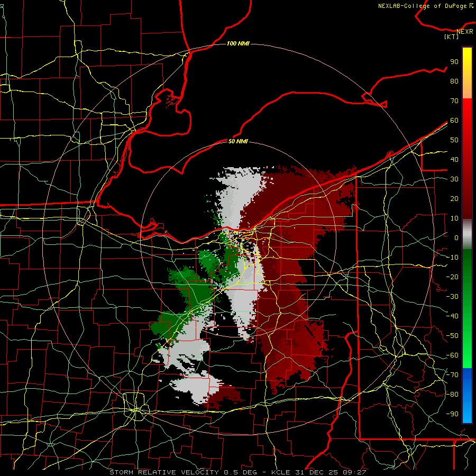
Task: Click the velocity scale label "30"
Action: (x=454, y=179)
